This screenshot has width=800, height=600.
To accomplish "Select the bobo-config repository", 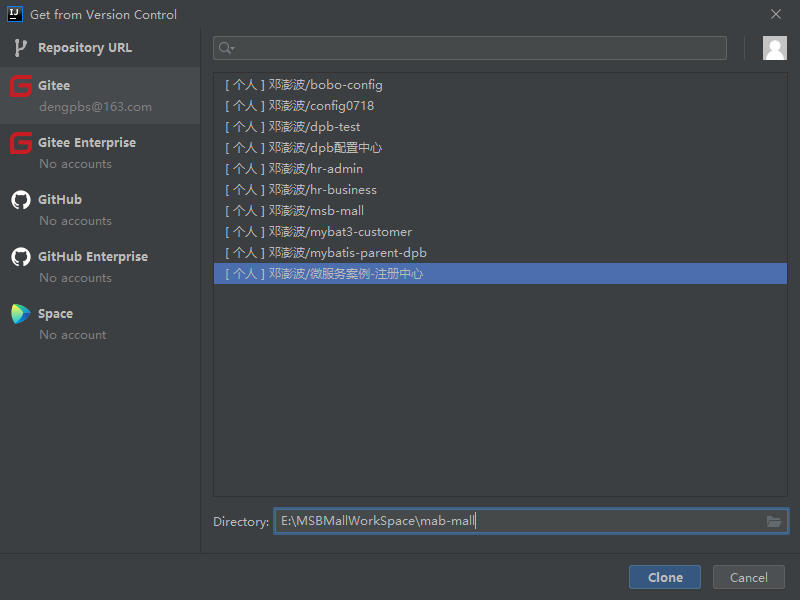I will pyautogui.click(x=500, y=85).
